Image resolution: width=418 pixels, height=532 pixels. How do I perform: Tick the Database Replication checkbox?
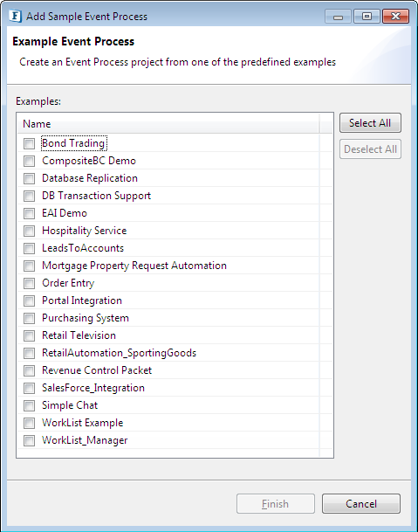[29, 178]
